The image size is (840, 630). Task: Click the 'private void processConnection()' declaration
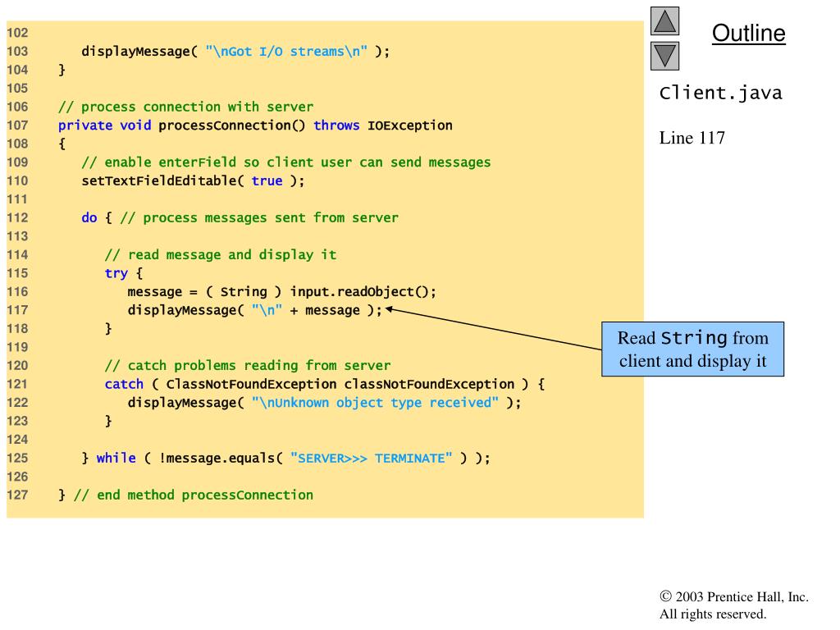pos(255,126)
